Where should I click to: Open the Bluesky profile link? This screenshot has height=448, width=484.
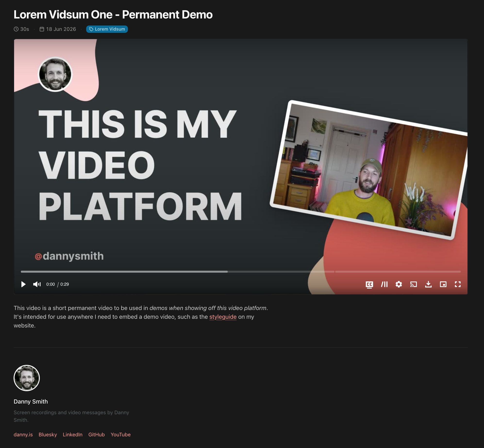pos(48,435)
